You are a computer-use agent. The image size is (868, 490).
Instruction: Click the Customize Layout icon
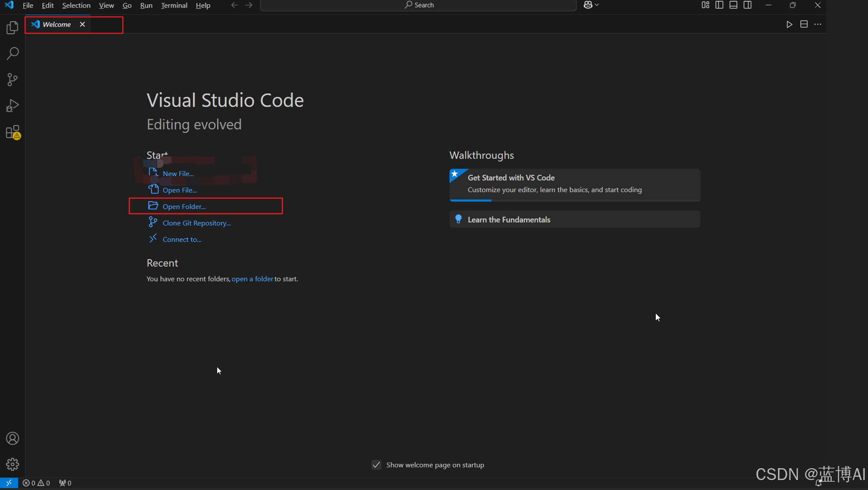[x=705, y=5]
